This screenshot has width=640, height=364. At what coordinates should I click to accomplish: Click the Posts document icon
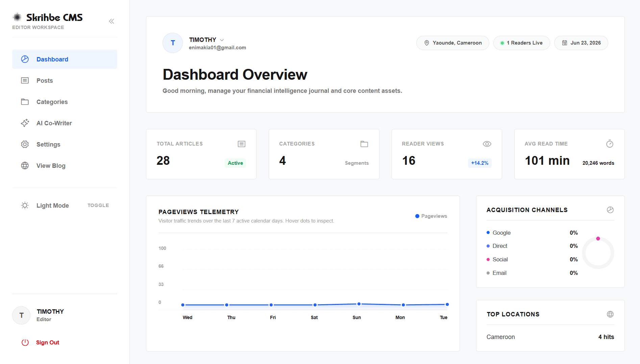[25, 81]
